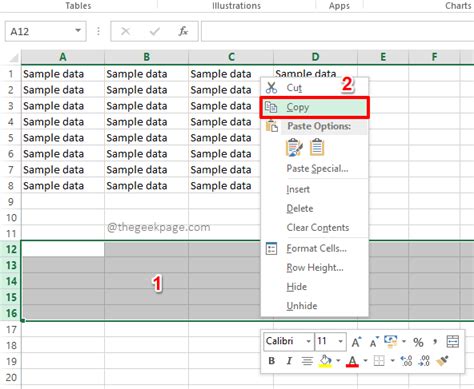The height and width of the screenshot is (389, 474).
Task: Select column C header
Action: 231,57
